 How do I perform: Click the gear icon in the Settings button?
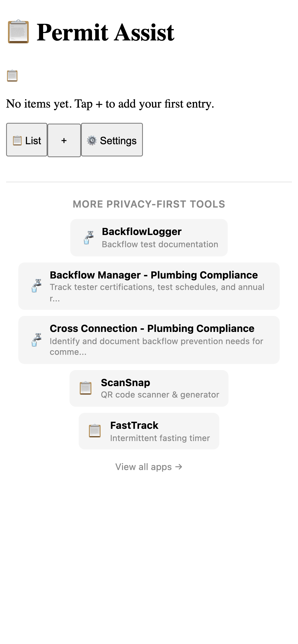click(x=92, y=140)
